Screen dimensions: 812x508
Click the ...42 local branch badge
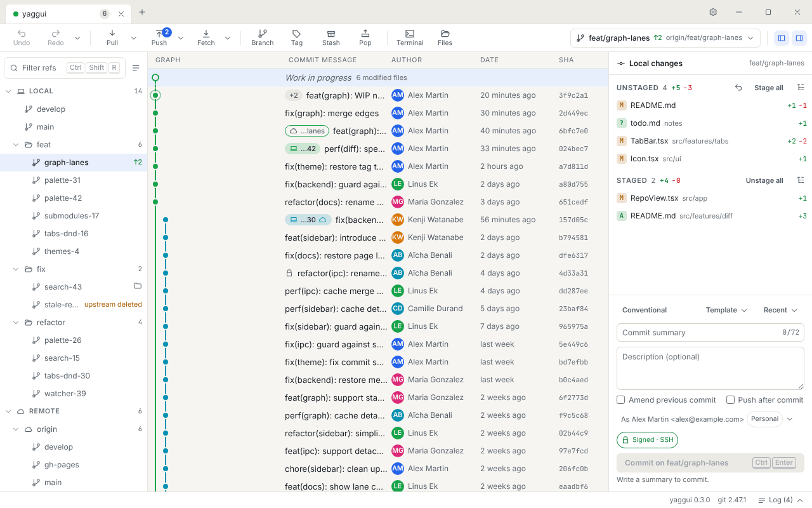pos(303,149)
